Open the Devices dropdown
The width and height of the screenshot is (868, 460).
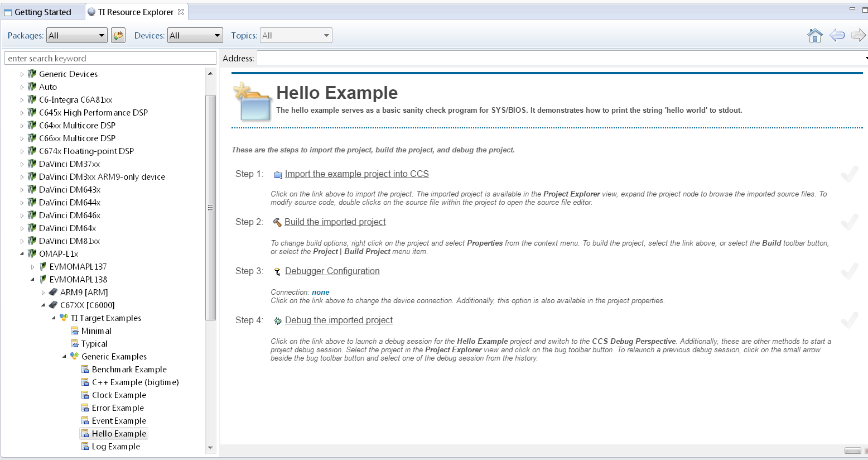(x=195, y=36)
